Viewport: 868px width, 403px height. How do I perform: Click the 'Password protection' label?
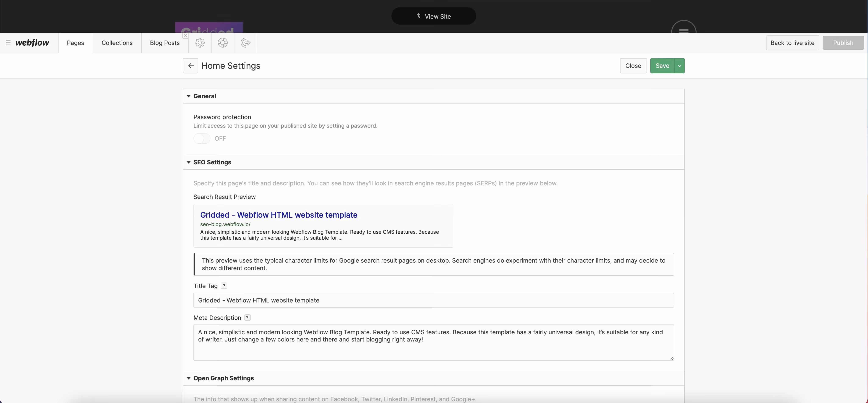tap(222, 117)
